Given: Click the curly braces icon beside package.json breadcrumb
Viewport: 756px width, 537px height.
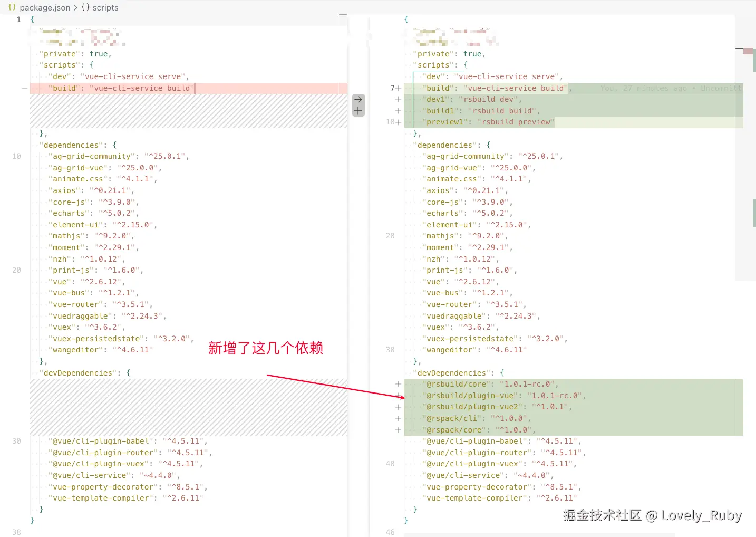Looking at the screenshot, I should click(12, 7).
